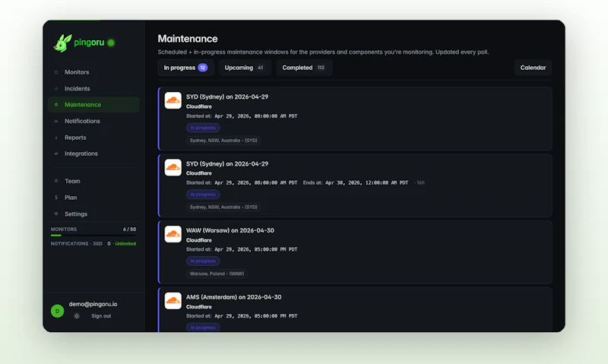608x364 pixels.
Task: Toggle the light/dark theme sun icon
Action: pyautogui.click(x=77, y=316)
